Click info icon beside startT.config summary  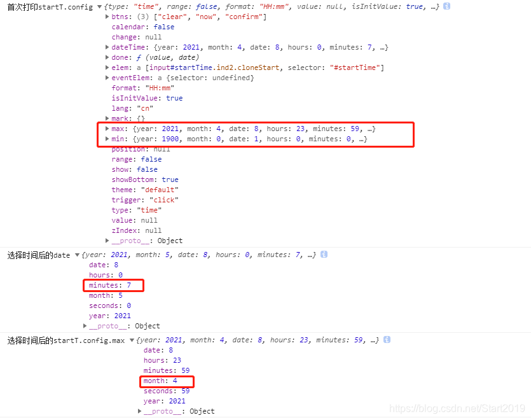(446, 6)
